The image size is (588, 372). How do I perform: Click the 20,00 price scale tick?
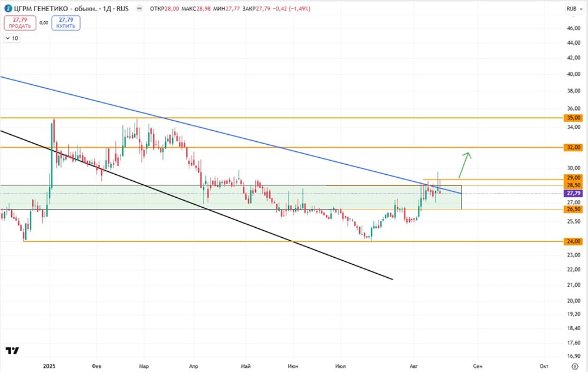tap(574, 301)
